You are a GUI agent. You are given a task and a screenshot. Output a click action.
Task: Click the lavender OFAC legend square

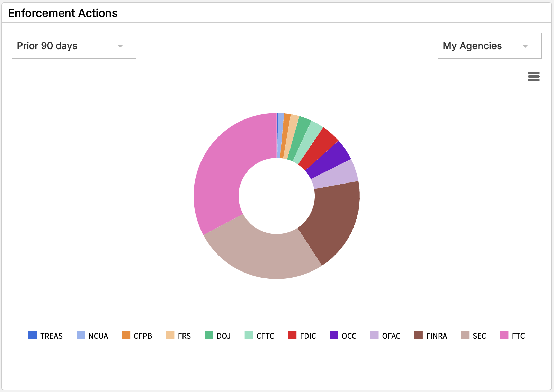(x=374, y=336)
